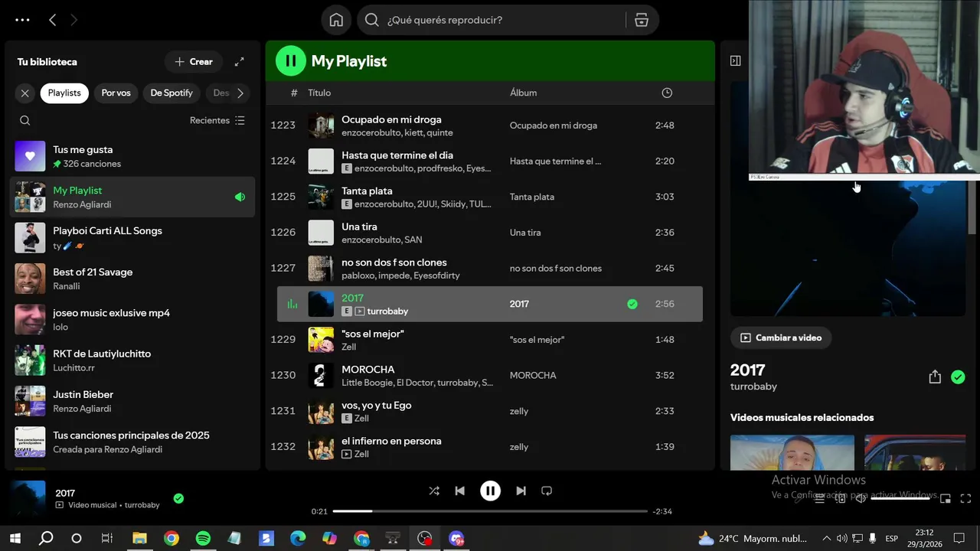Open the Hasta que termine el... album link
The width and height of the screenshot is (980, 551).
point(556,161)
